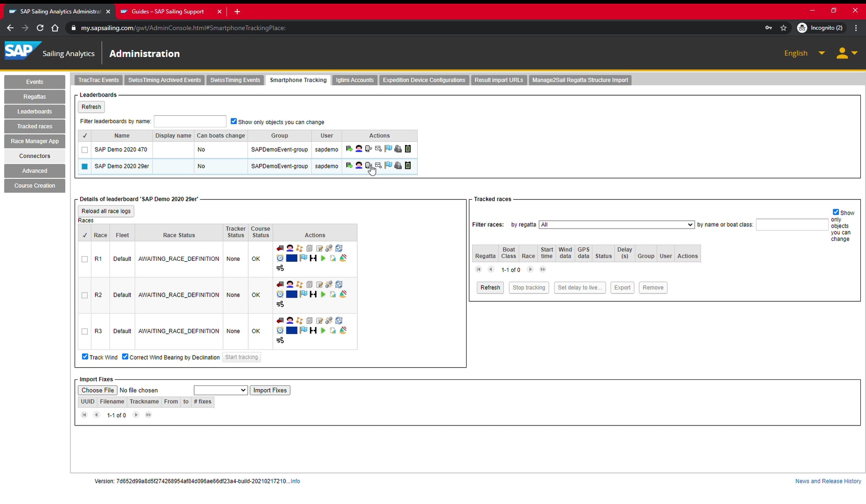Enable the checkbox for race R1
The width and height of the screenshot is (866, 504).
[x=84, y=259]
